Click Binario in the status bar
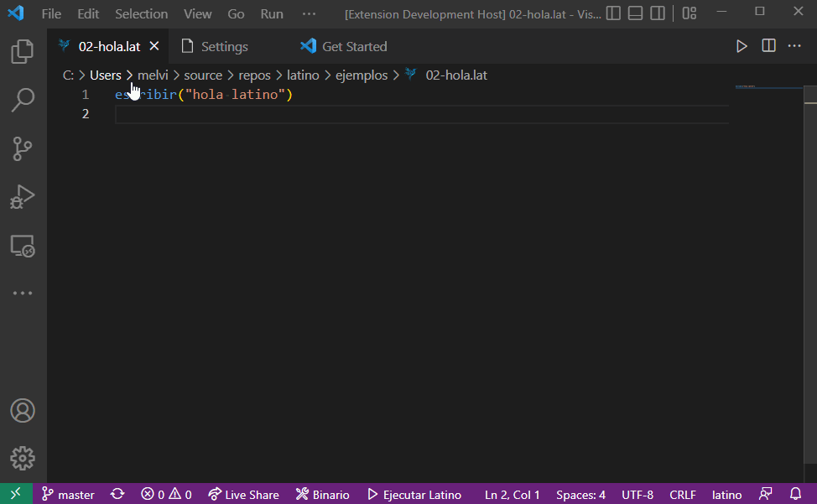 pyautogui.click(x=323, y=494)
